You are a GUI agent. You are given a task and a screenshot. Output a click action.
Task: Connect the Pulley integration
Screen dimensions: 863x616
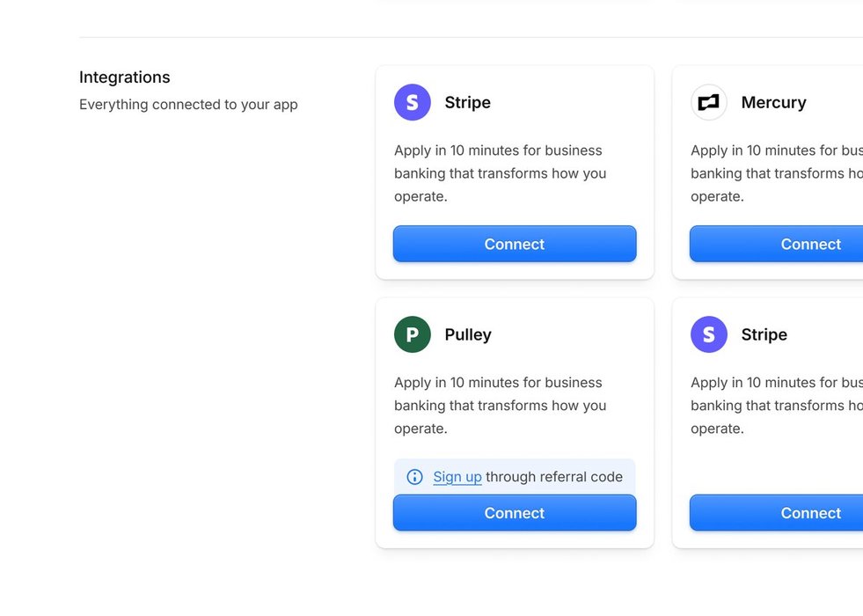515,513
